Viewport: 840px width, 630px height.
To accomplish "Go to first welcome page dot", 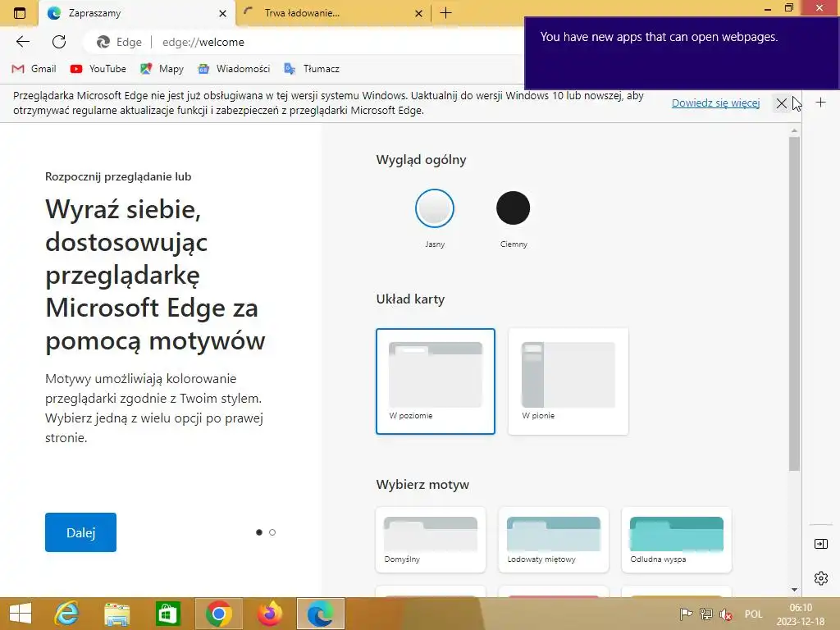I will [x=259, y=532].
